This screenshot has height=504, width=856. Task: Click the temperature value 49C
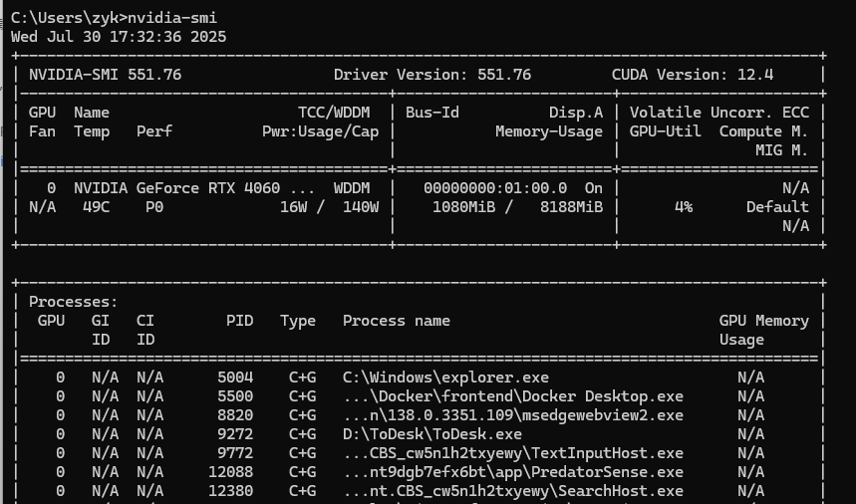[x=96, y=207]
